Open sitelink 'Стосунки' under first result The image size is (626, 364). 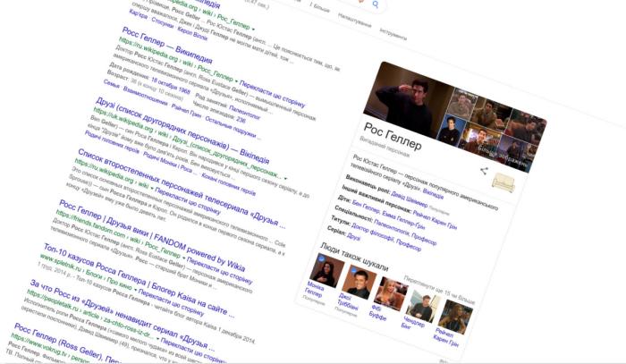click(x=163, y=23)
